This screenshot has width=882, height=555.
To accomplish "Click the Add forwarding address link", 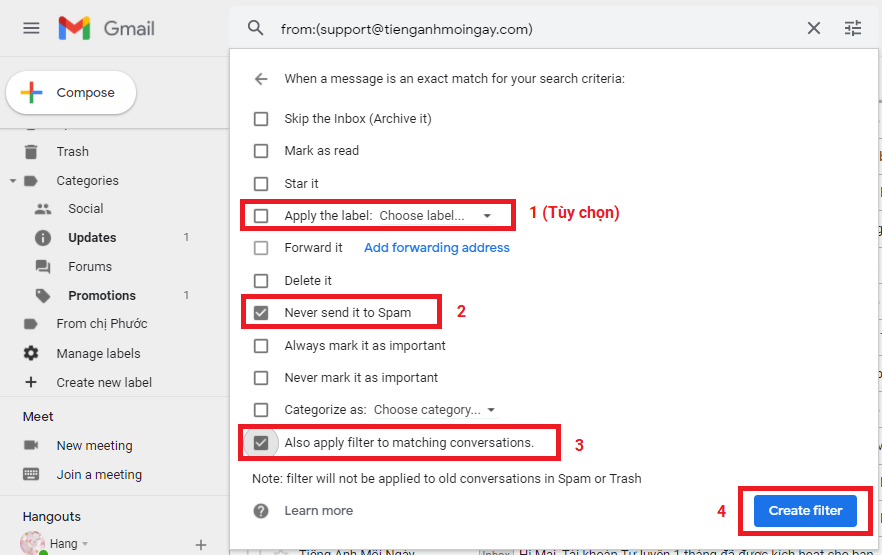I will point(436,248).
